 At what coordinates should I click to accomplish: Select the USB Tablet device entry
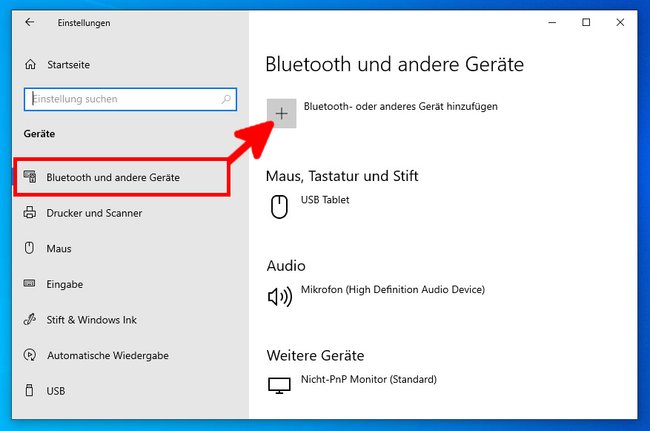325,200
